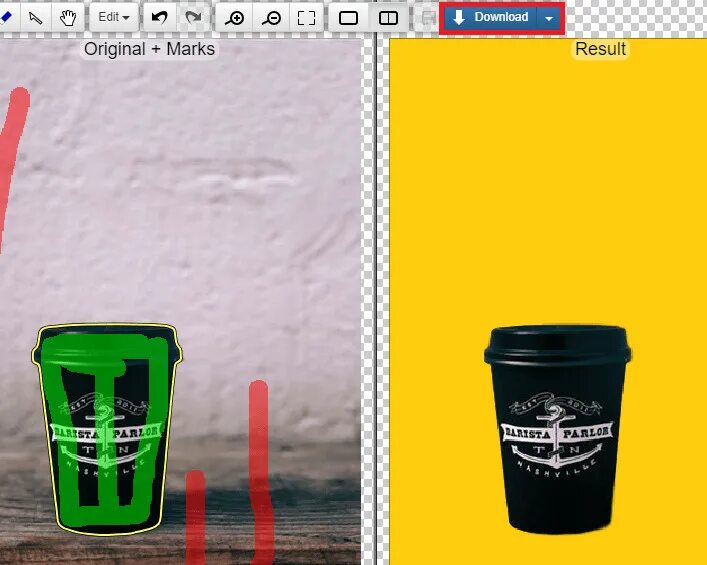Image resolution: width=707 pixels, height=565 pixels.
Task: Open the Edit dropdown menu
Action: click(114, 18)
